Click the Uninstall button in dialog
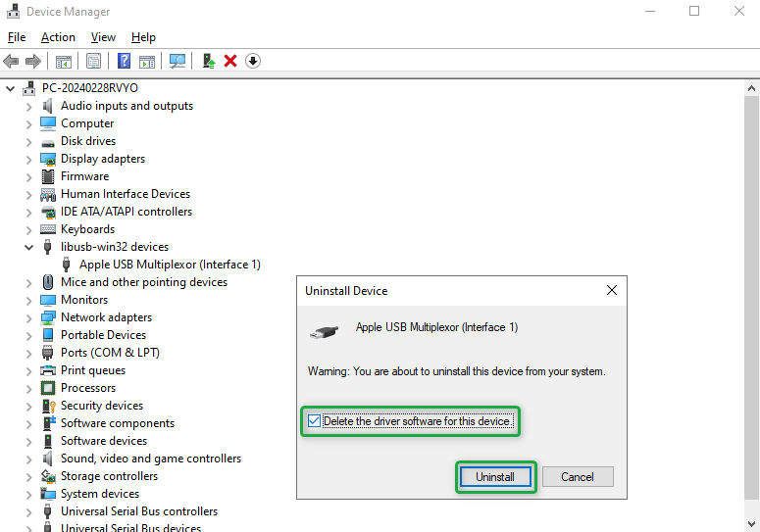The image size is (760, 532). click(495, 477)
